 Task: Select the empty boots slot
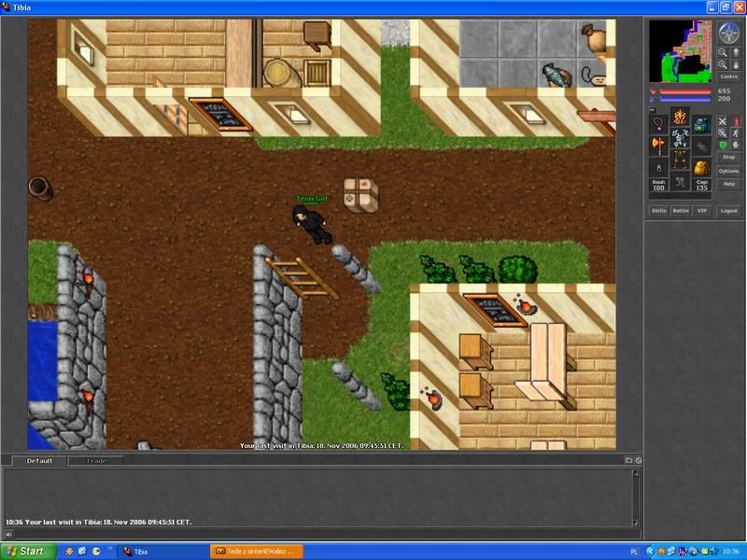[680, 181]
